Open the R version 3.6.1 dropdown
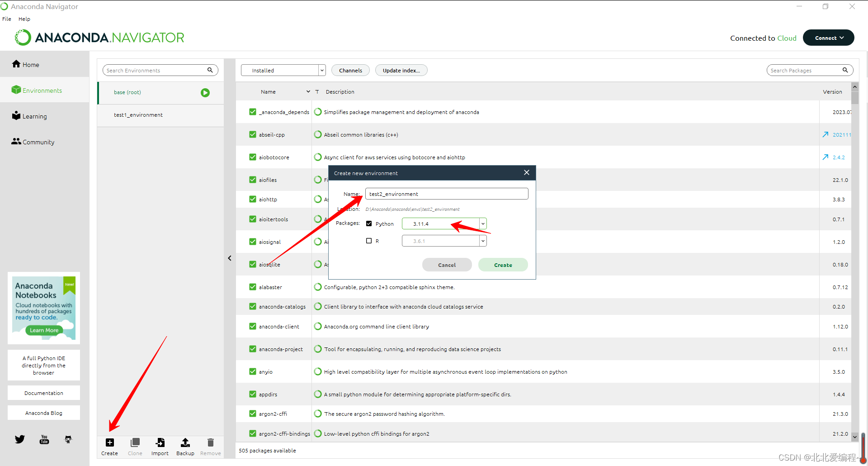 pyautogui.click(x=444, y=241)
